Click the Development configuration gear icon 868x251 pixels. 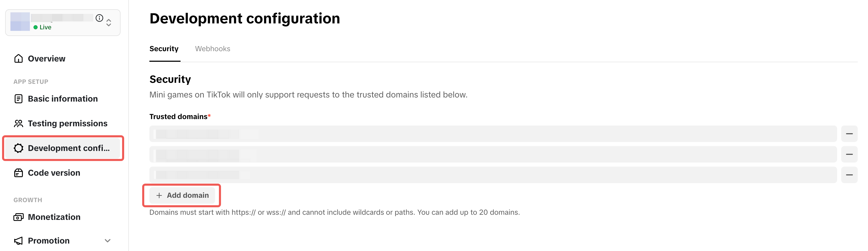point(19,148)
